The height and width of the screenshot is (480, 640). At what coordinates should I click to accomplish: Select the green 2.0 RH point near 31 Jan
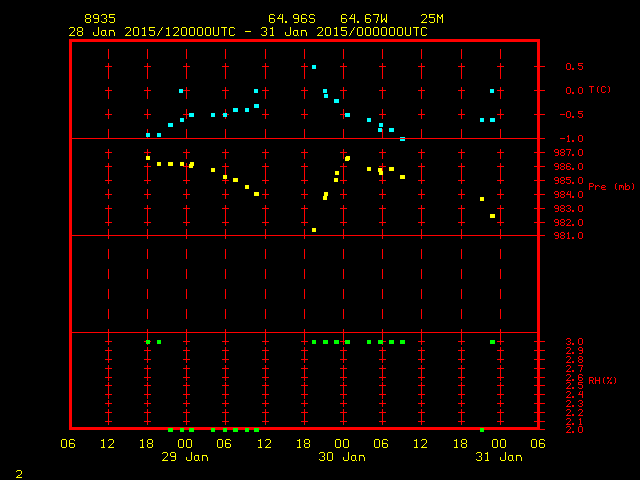click(x=482, y=430)
